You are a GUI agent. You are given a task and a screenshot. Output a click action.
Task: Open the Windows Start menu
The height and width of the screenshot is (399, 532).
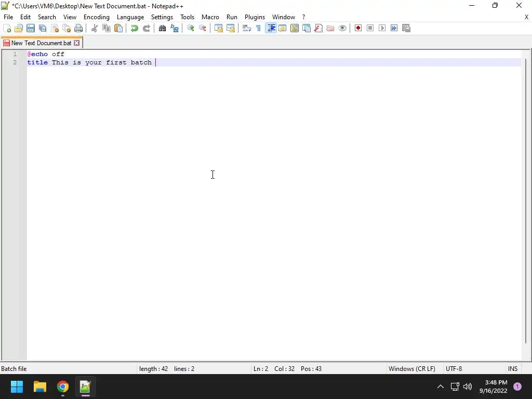pyautogui.click(x=17, y=387)
